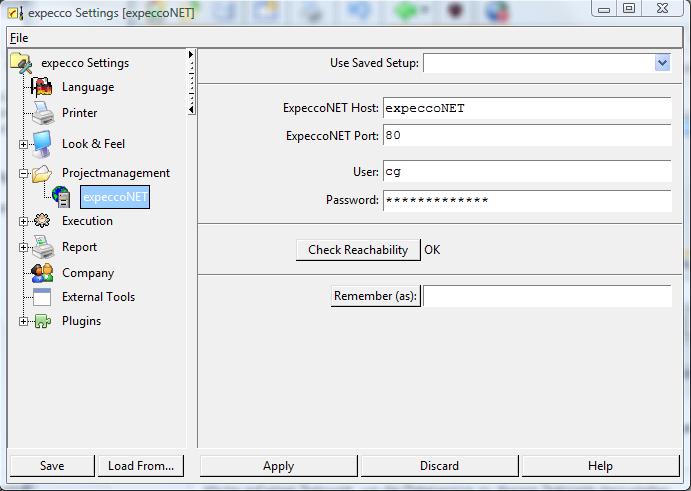Click the Printer icon in tree
This screenshot has width=691, height=491.
[42, 113]
